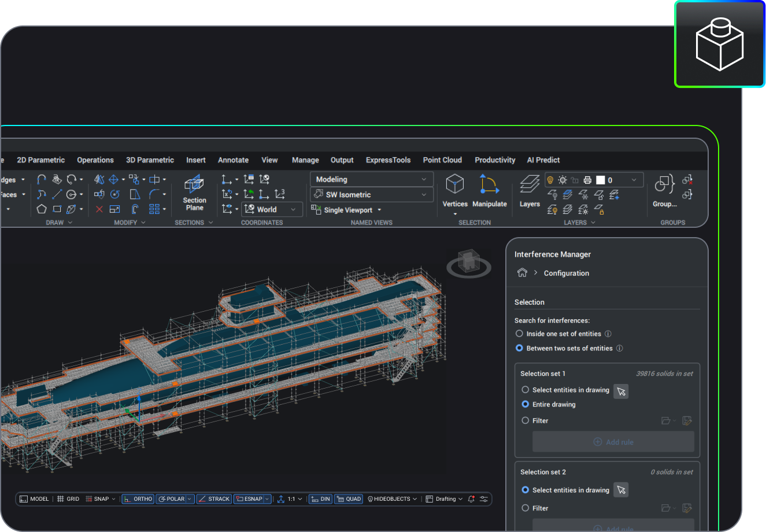Open the Manipulate tool
Viewport: 766px width, 532px height.
coord(489,192)
